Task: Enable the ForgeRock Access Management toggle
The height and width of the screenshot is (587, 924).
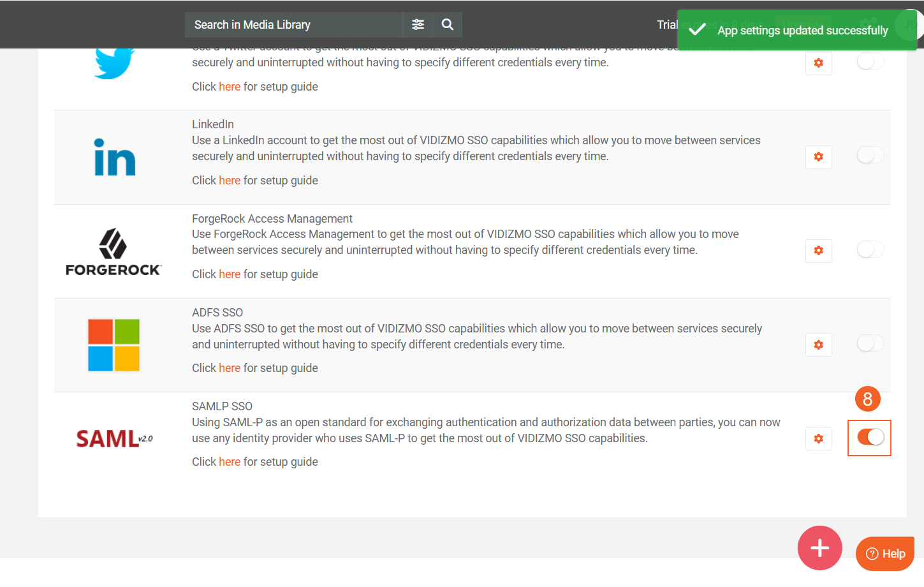Action: [x=870, y=249]
